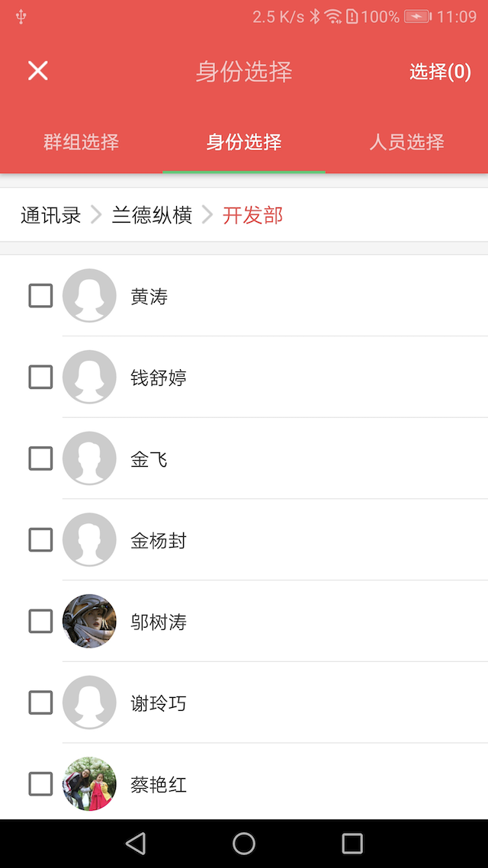Tap 蔡艳红's photo avatar

[89, 784]
